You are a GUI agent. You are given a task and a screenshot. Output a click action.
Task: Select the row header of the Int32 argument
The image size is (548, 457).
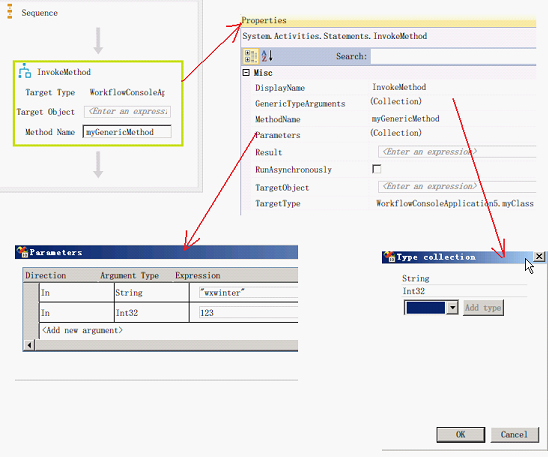pyautogui.click(x=31, y=312)
